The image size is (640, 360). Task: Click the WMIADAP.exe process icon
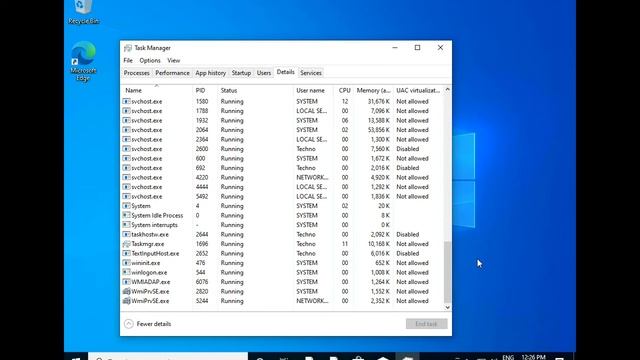point(127,282)
